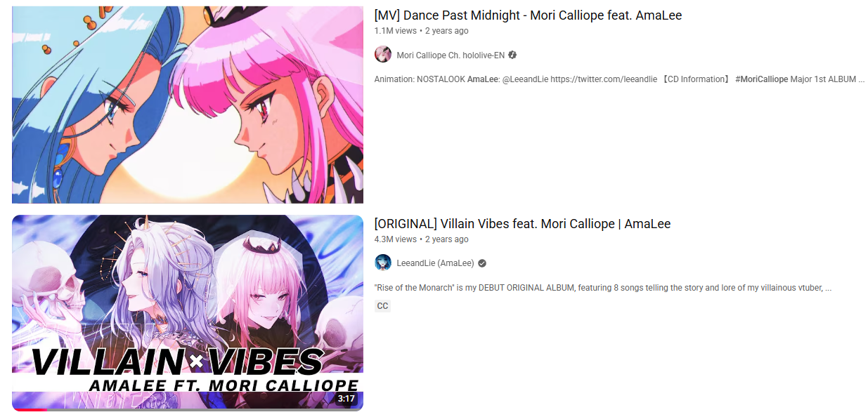Click the Mori Calliope channel avatar icon
The image size is (868, 417).
coord(383,55)
